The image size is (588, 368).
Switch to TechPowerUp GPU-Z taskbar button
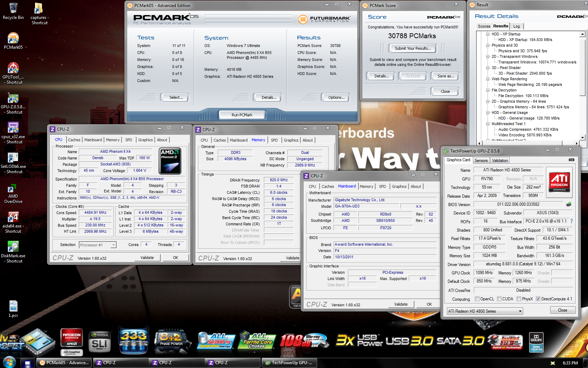(x=289, y=363)
